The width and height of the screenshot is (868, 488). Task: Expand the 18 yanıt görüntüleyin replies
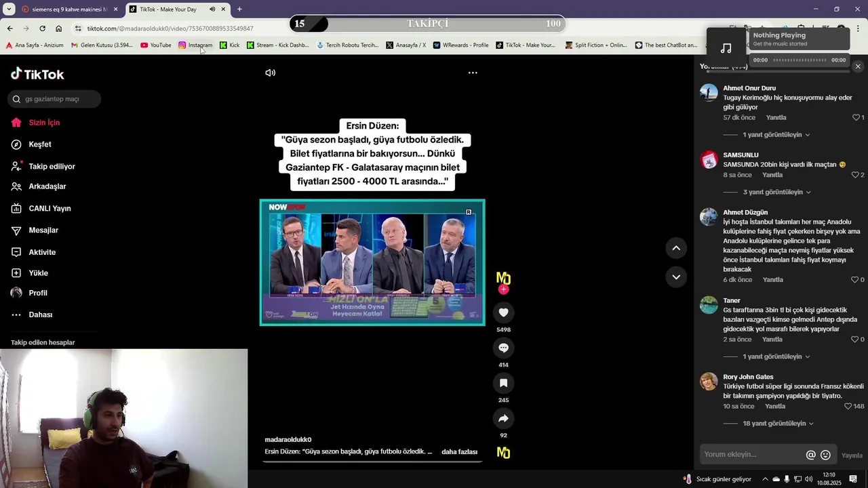778,424
